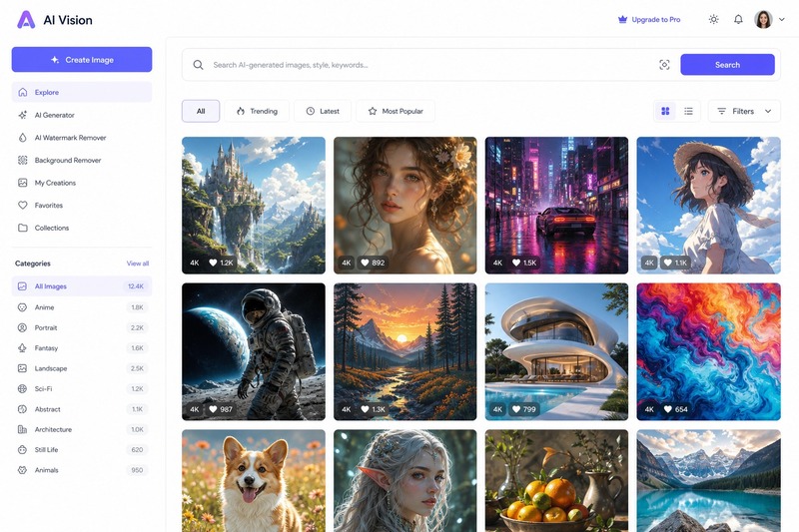Open the silver-haired elf portrait
Image resolution: width=799 pixels, height=532 pixels.
tap(405, 480)
